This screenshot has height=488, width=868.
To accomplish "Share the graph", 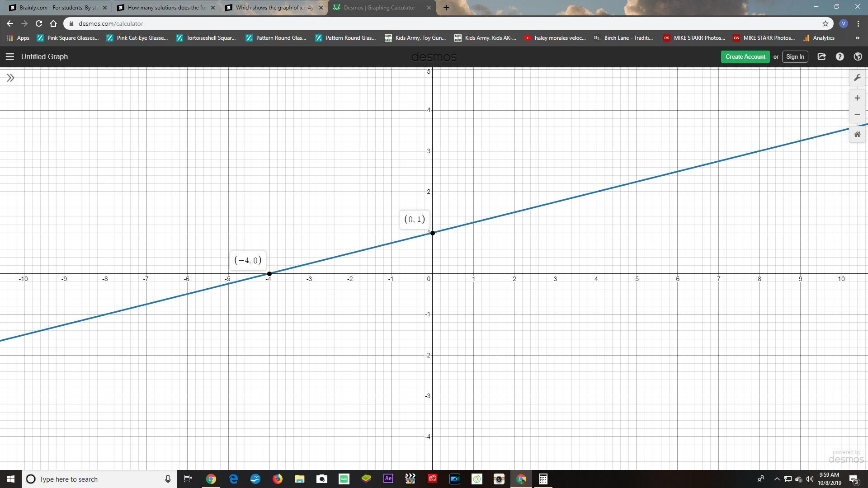I will point(821,56).
